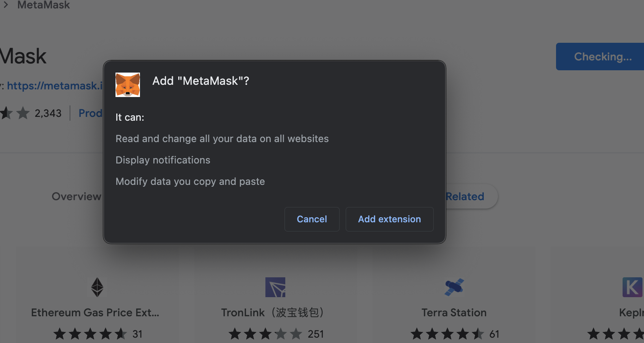644x343 pixels.
Task: Click the Ethereum Gas Price Ext... title
Action: [x=95, y=312]
